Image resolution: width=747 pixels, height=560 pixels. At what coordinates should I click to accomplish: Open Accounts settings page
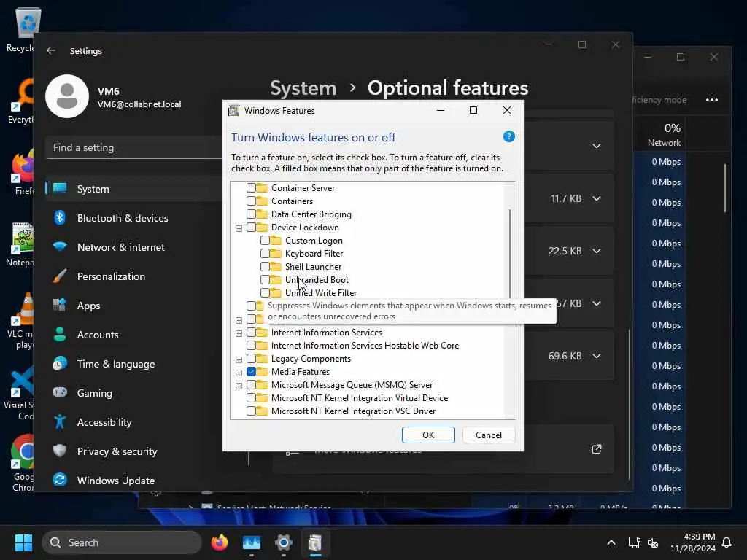click(x=133, y=335)
